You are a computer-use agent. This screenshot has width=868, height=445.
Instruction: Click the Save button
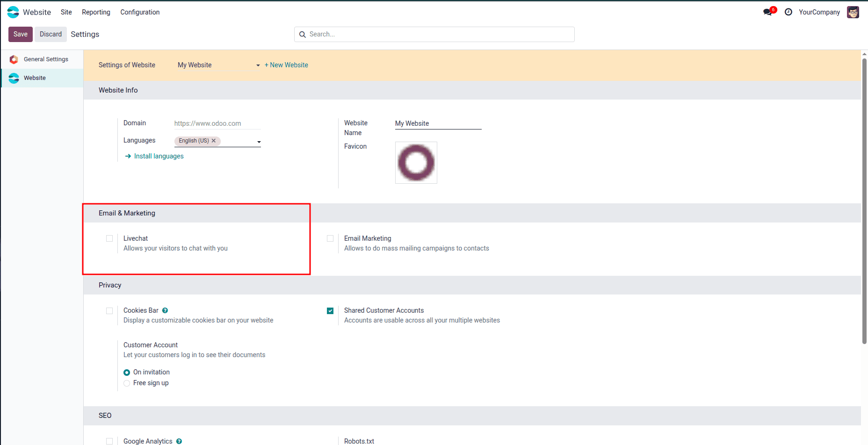[x=20, y=34]
